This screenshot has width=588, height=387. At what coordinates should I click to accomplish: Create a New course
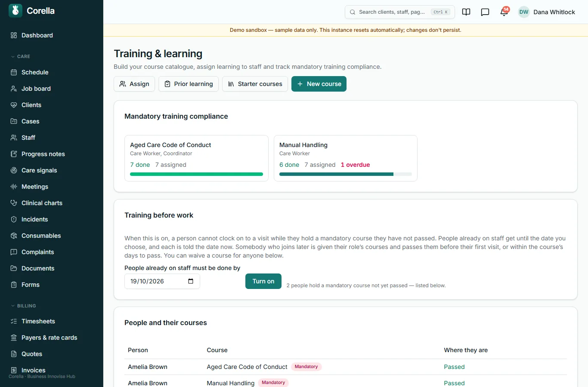tap(319, 84)
